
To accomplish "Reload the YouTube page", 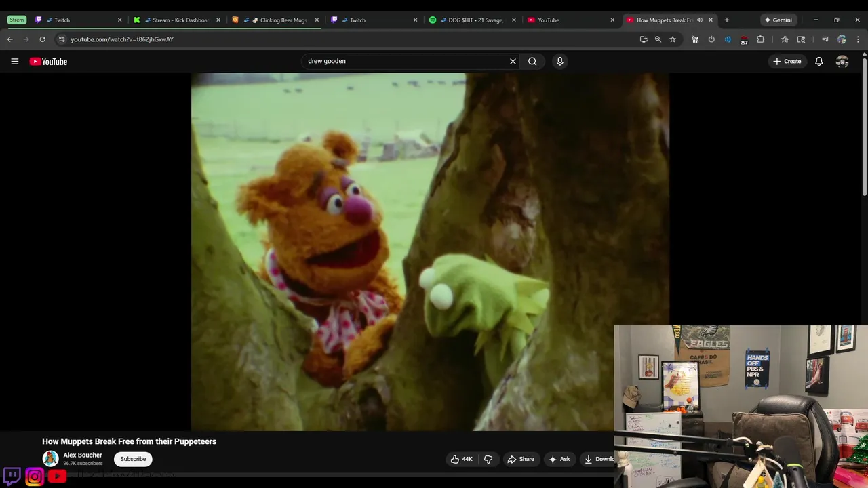I will click(x=43, y=39).
